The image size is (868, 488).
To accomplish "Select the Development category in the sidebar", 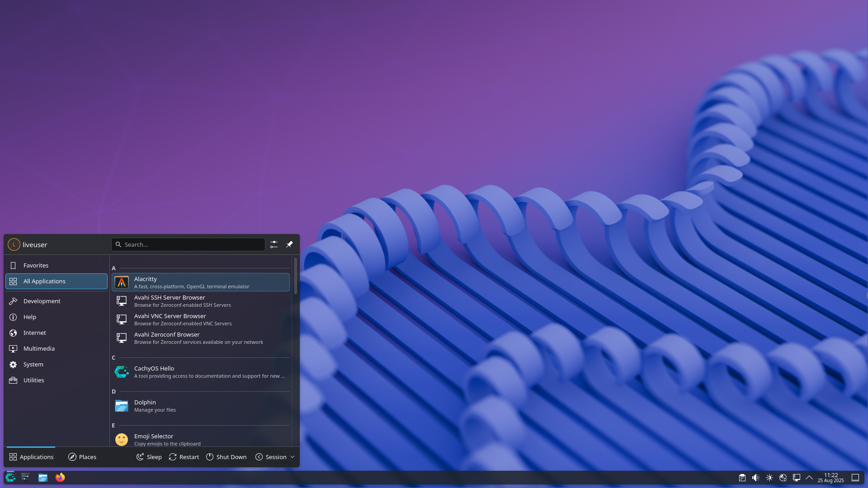I will point(42,301).
